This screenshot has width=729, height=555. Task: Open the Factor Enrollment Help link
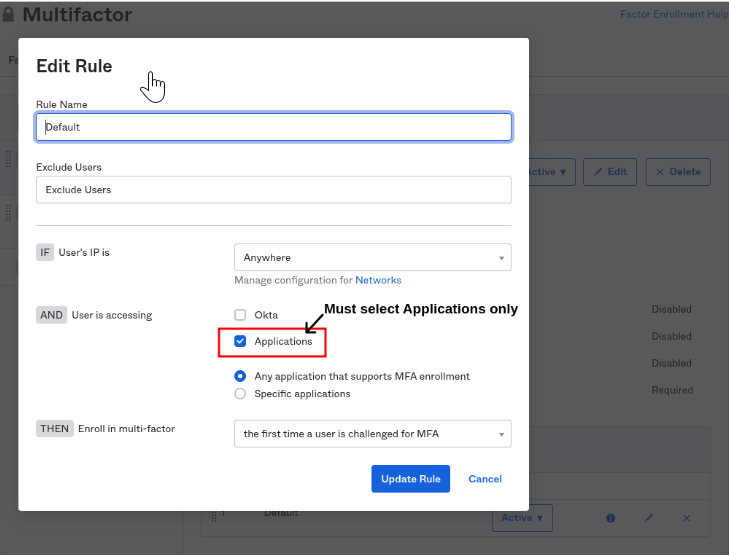tap(673, 15)
